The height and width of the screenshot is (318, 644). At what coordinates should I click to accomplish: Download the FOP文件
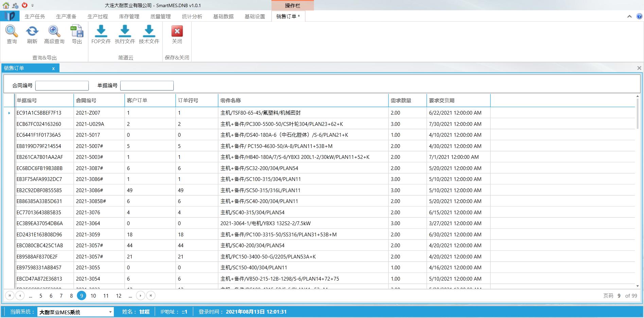pyautogui.click(x=101, y=32)
